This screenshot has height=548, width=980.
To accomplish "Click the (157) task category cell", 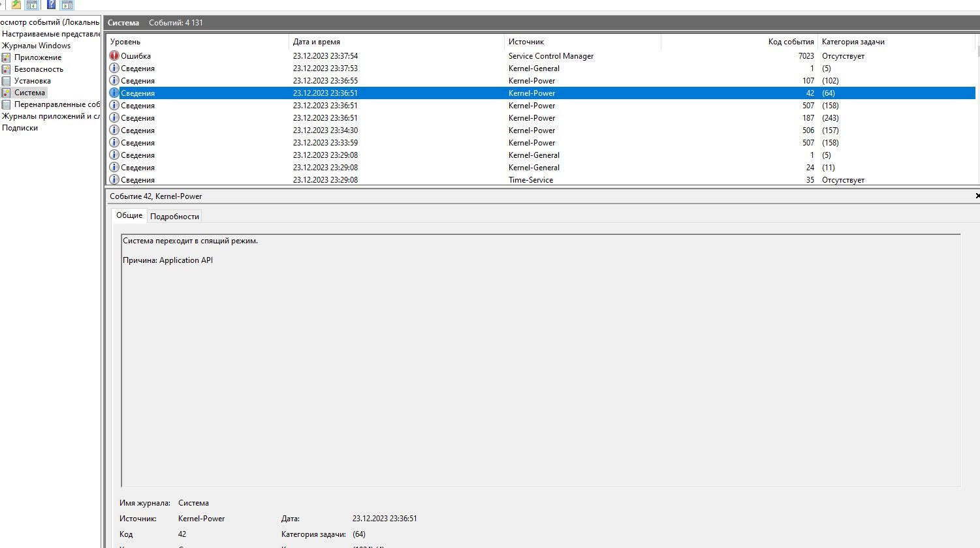I will point(830,130).
